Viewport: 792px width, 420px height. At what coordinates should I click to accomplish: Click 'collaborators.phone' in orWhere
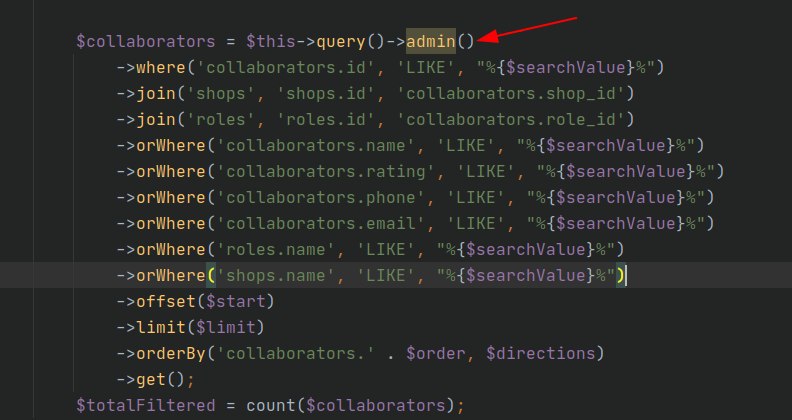coord(321,198)
